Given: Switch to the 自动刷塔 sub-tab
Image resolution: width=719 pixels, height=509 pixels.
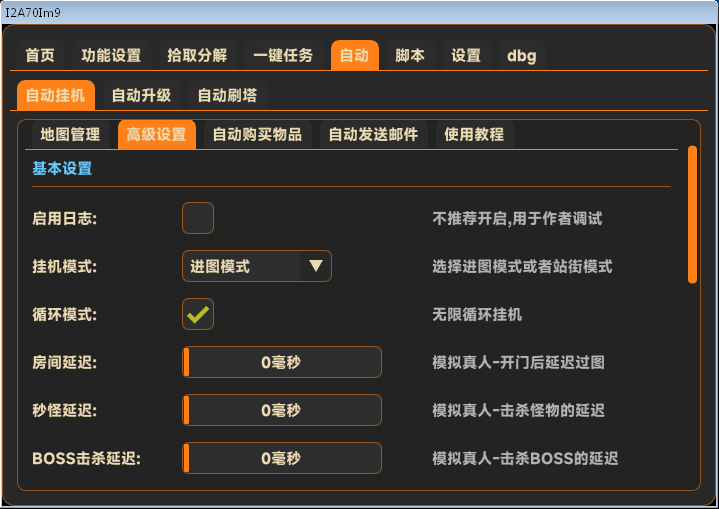Looking at the screenshot, I should (227, 95).
